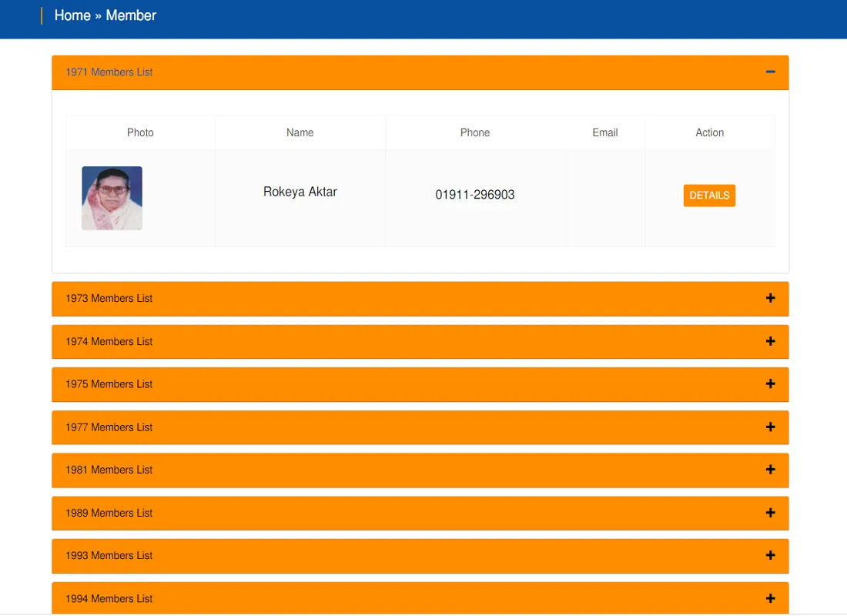
Task: Click the Email column header
Action: [605, 132]
